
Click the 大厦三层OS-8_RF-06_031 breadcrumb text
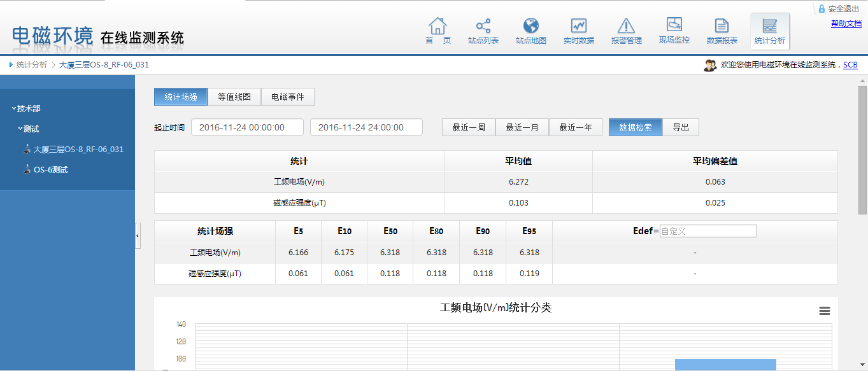click(x=104, y=65)
